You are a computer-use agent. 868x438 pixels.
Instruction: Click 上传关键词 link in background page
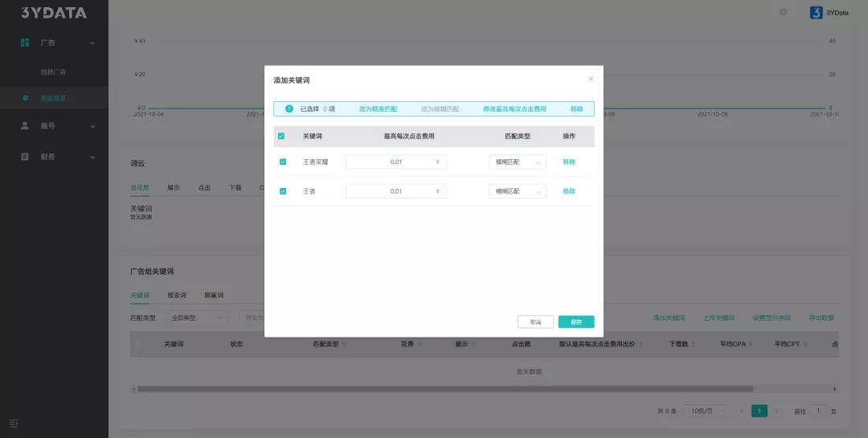coord(719,317)
